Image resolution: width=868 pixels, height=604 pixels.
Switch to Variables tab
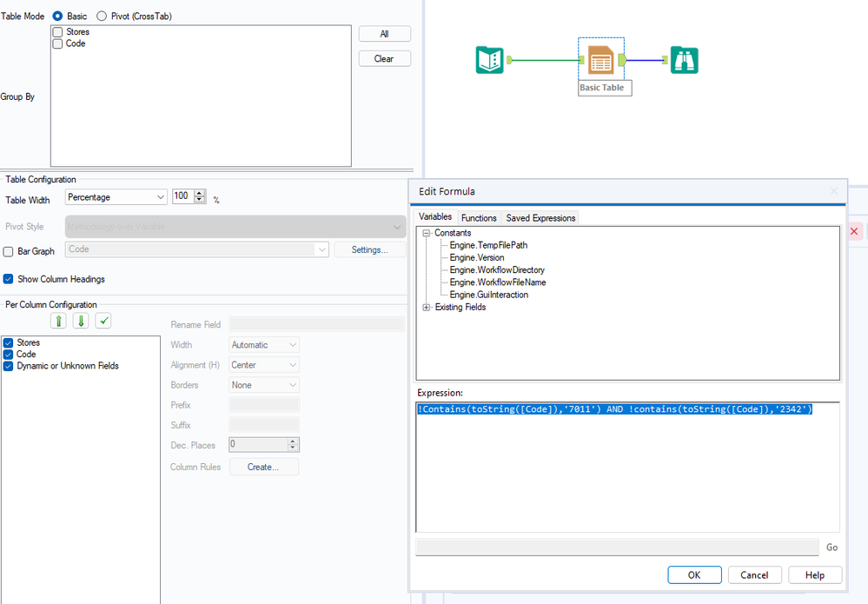[435, 216]
